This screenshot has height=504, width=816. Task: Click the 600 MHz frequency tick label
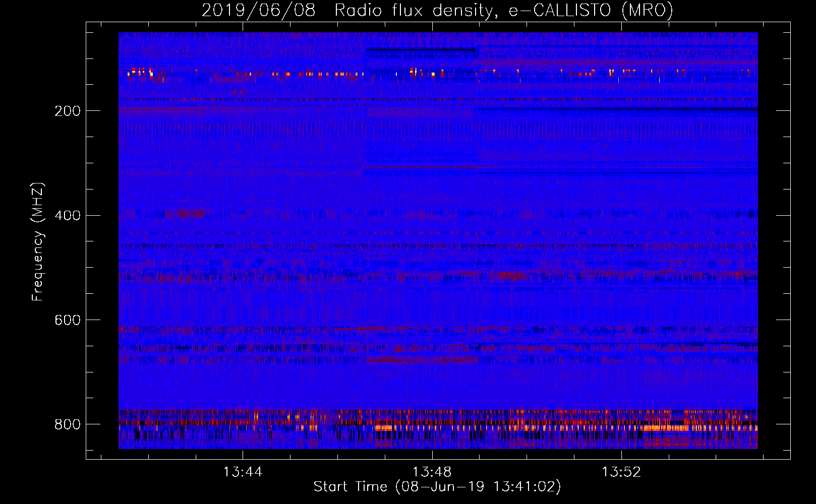(68, 321)
